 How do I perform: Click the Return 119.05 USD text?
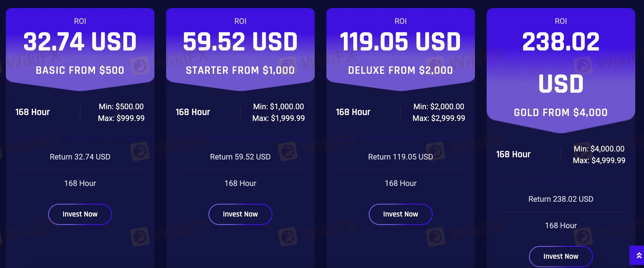[x=400, y=157]
